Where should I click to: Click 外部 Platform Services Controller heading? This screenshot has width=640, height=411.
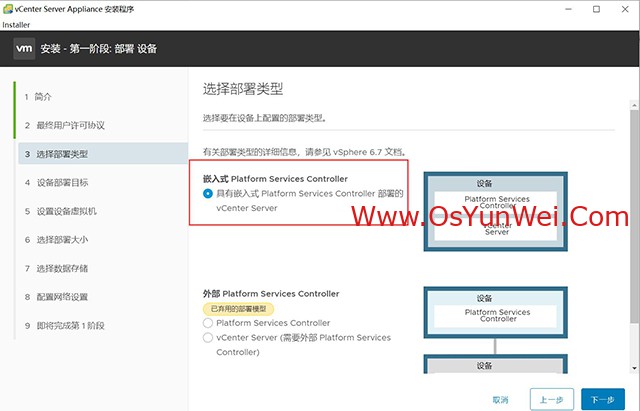[x=271, y=293]
